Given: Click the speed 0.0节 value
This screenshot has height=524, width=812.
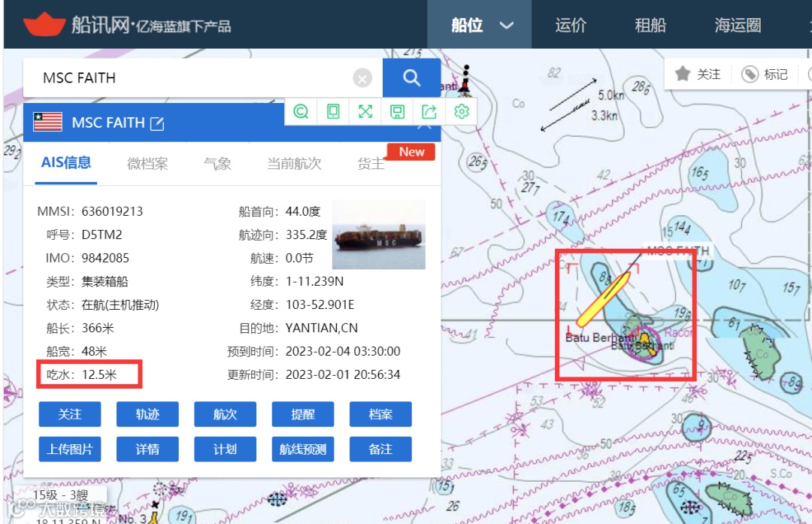Looking at the screenshot, I should (x=299, y=258).
